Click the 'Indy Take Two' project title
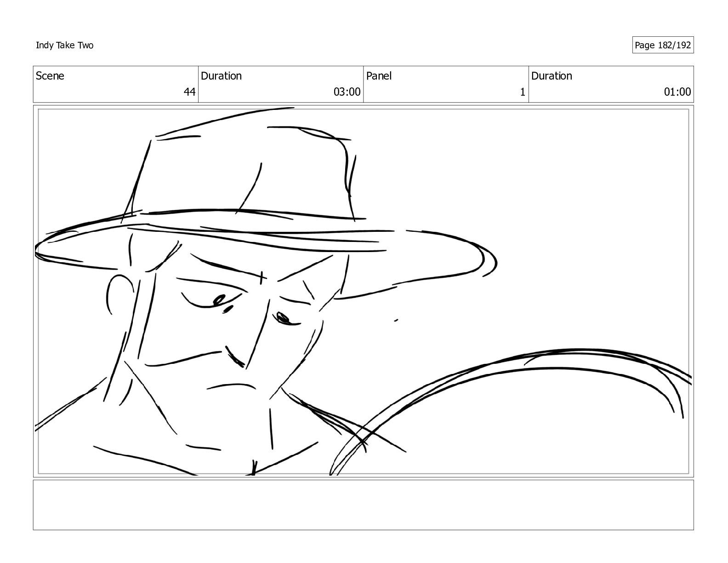728x563 pixels. (x=65, y=45)
